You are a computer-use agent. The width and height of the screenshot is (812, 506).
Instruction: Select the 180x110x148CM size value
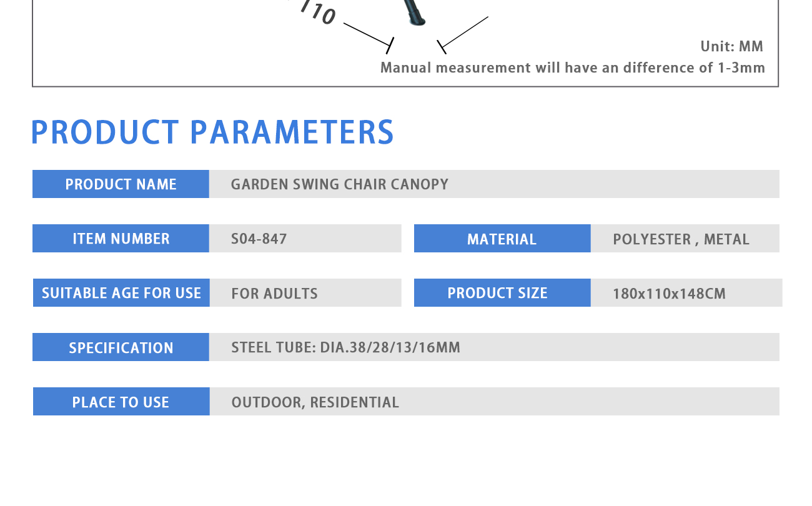[x=669, y=294]
